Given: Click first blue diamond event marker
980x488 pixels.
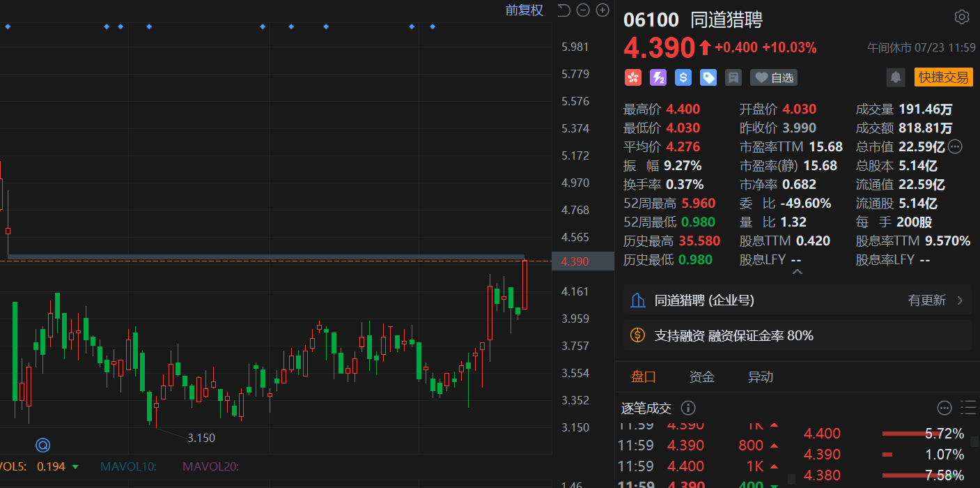Looking at the screenshot, I should pos(8,26).
